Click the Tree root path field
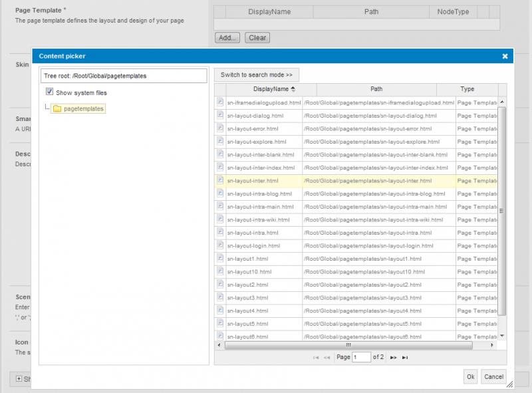Screen dimensions: 532x393 tap(124, 76)
